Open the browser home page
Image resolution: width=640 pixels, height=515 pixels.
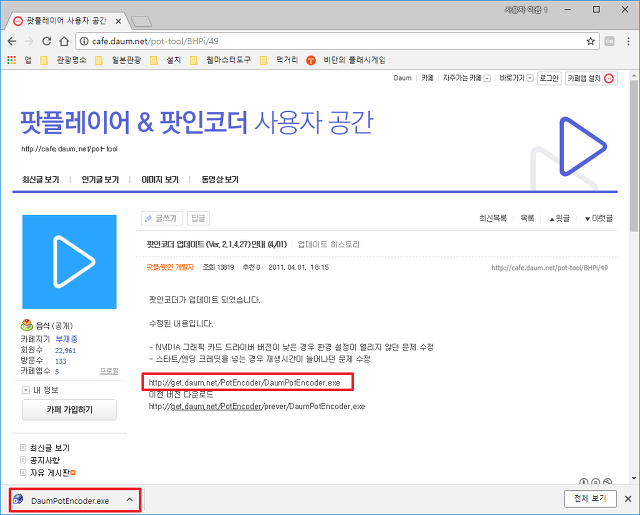coord(64,41)
